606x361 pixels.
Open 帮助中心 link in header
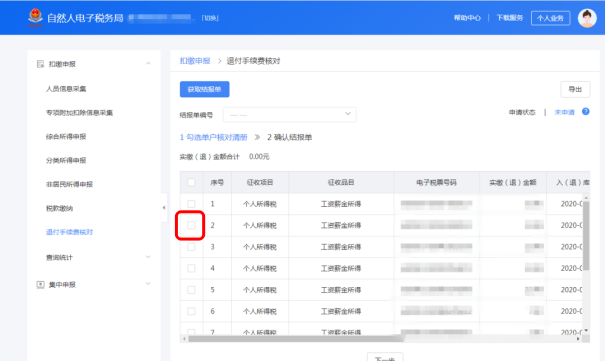(467, 18)
